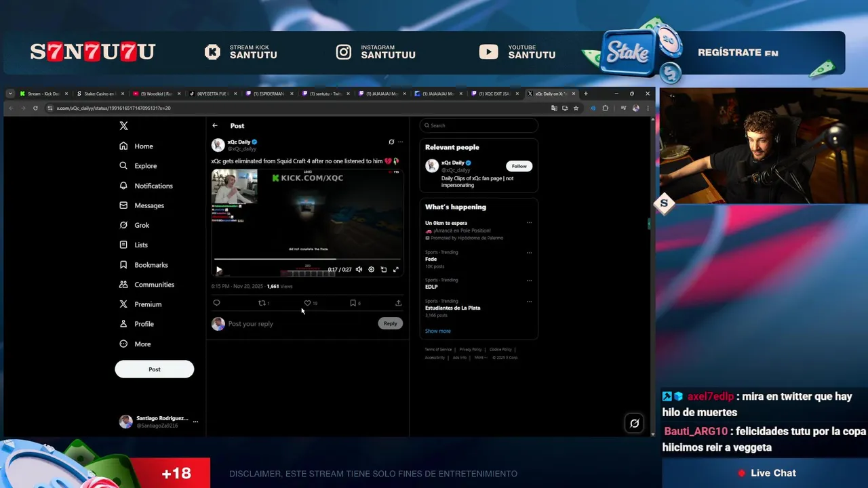Reload the page with the refresh icon

35,108
